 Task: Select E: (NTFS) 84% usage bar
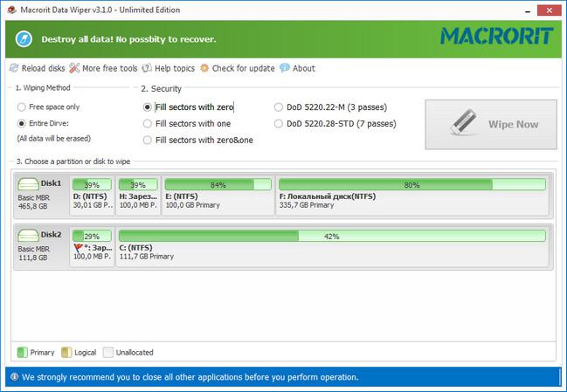[218, 184]
